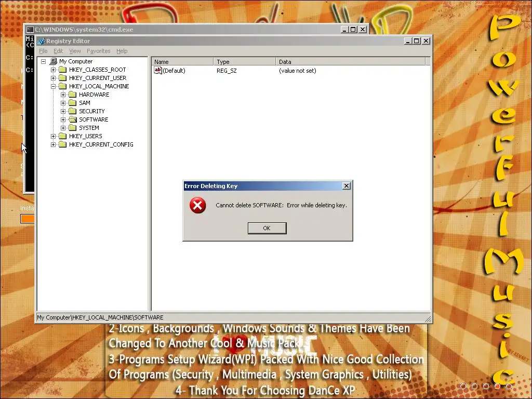Expand the SYSTEM subkey
The height and width of the screenshot is (399, 532).
(63, 128)
